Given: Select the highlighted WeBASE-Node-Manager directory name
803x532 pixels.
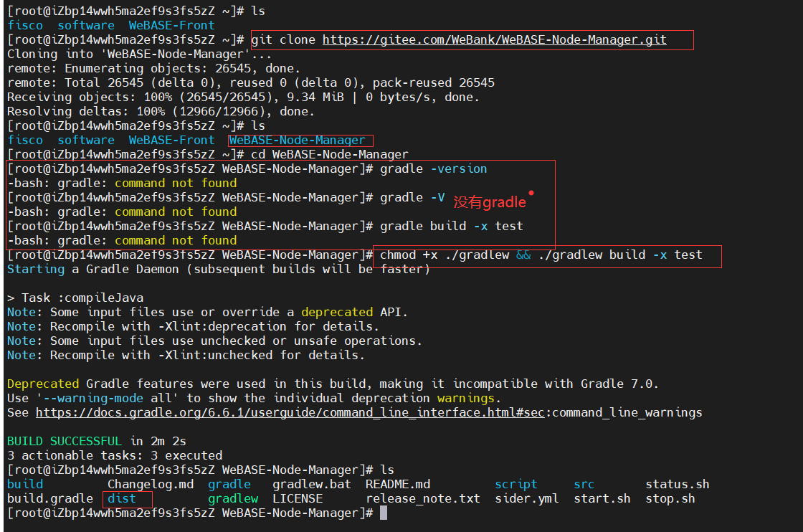Looking at the screenshot, I should coord(299,140).
